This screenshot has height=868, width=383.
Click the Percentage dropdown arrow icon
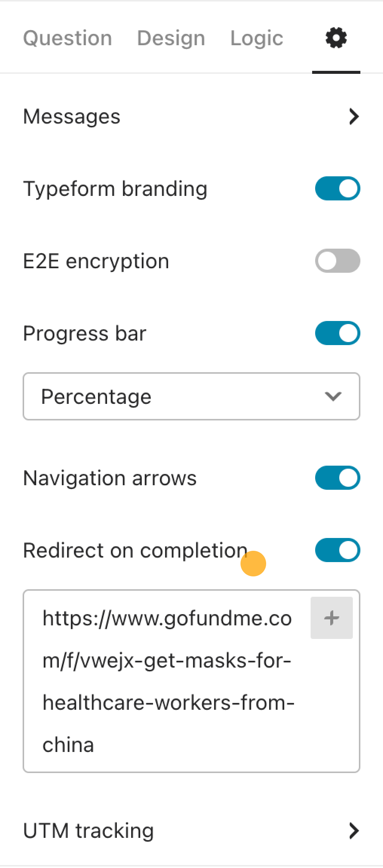[333, 396]
